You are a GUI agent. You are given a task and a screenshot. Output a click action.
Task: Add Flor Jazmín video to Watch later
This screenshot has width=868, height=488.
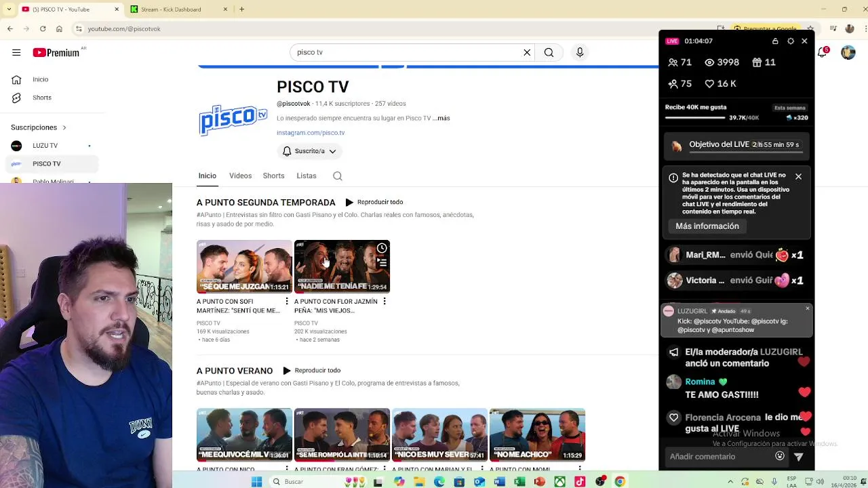[382, 248]
